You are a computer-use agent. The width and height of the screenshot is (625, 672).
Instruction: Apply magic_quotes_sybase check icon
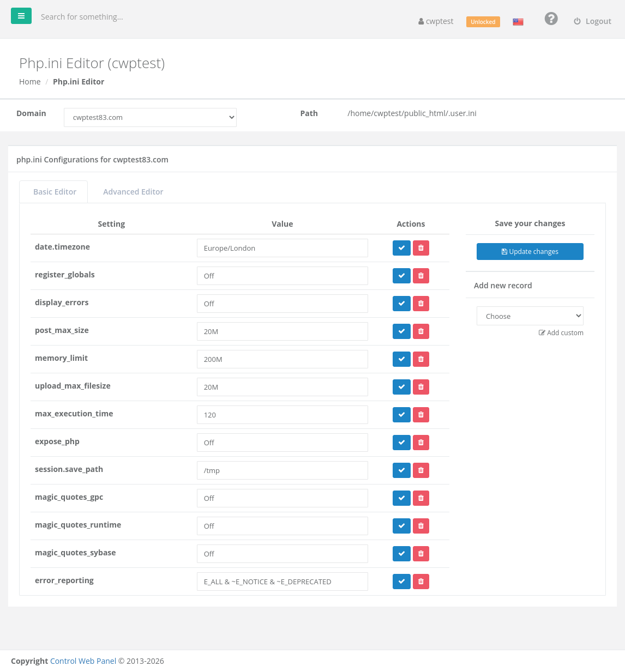tap(401, 554)
